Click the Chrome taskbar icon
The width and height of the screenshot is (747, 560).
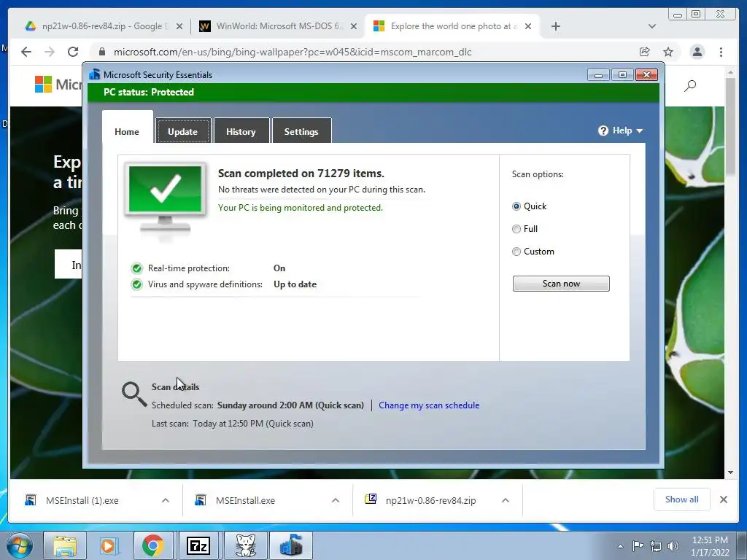pyautogui.click(x=152, y=545)
